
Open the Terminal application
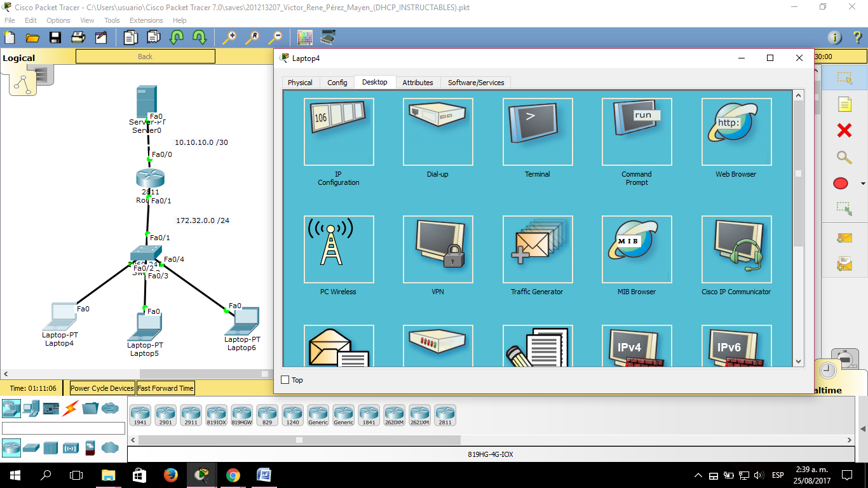click(538, 132)
